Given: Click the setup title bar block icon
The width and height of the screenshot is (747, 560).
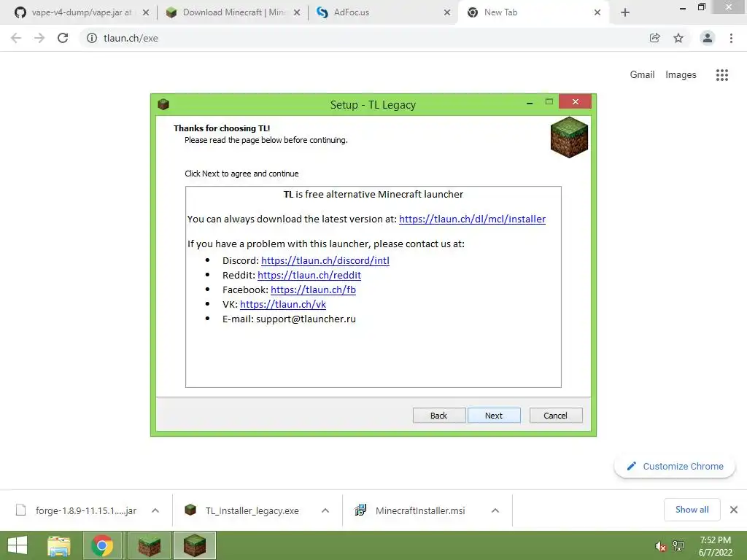Looking at the screenshot, I should pyautogui.click(x=163, y=104).
